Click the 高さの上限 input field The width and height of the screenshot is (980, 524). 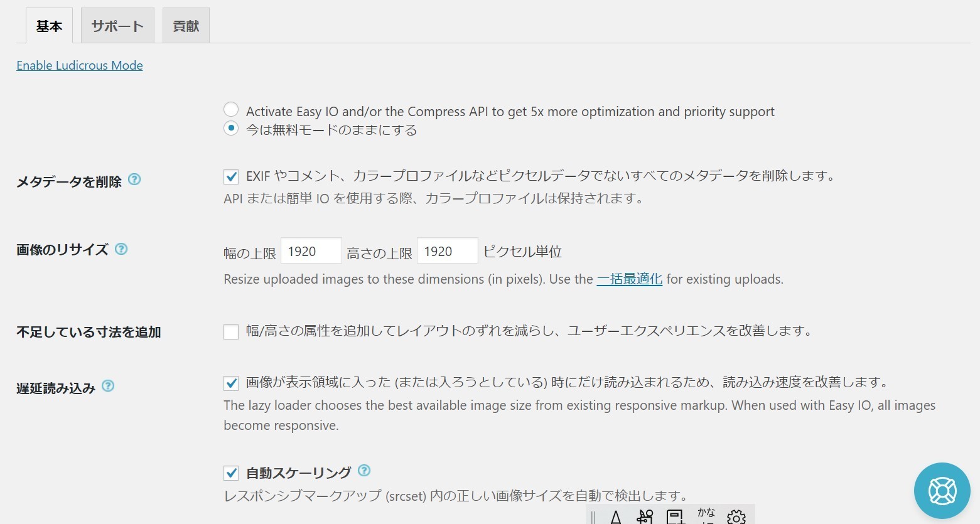[x=448, y=251]
